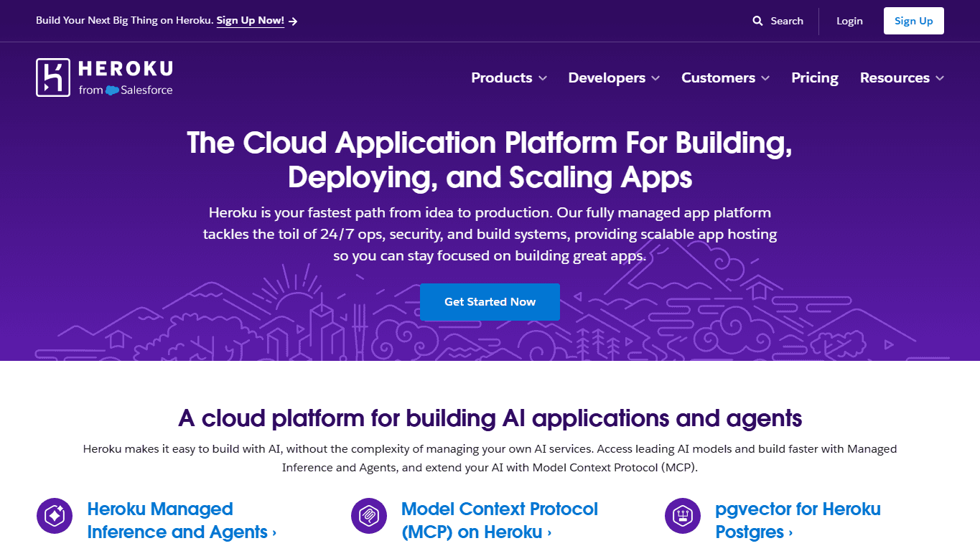
Task: Click the 'Heroku is your fastest path' paragraph
Action: 490,234
